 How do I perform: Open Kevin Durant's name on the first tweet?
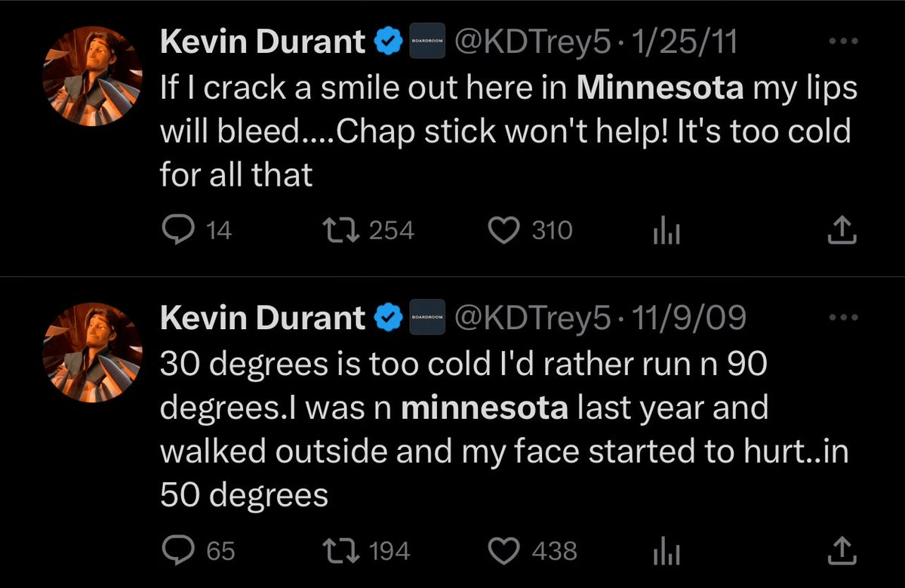[263, 42]
